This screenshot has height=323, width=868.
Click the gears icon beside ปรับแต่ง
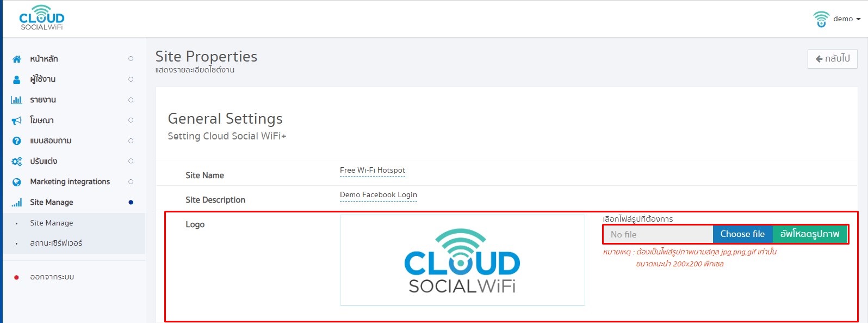(17, 161)
